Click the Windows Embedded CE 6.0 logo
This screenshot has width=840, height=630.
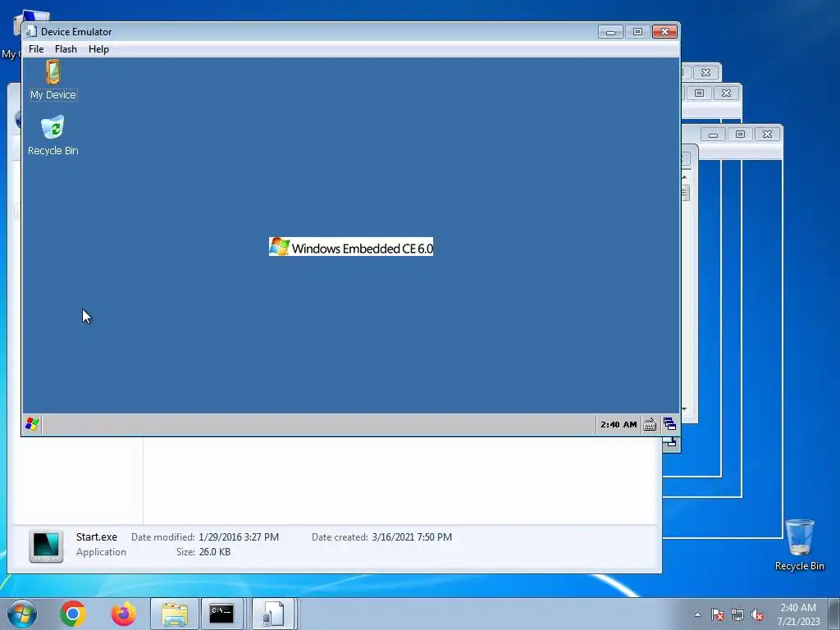(351, 247)
